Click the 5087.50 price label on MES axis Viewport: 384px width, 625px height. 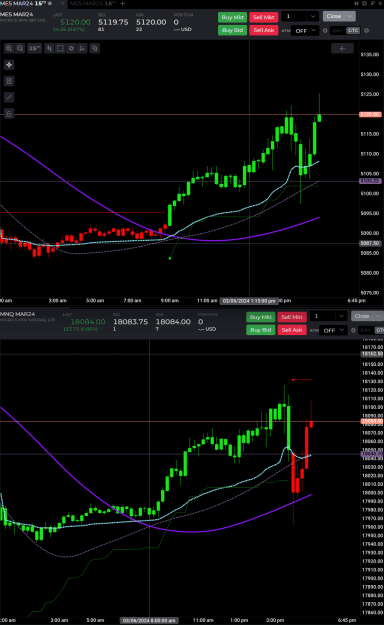tap(370, 243)
